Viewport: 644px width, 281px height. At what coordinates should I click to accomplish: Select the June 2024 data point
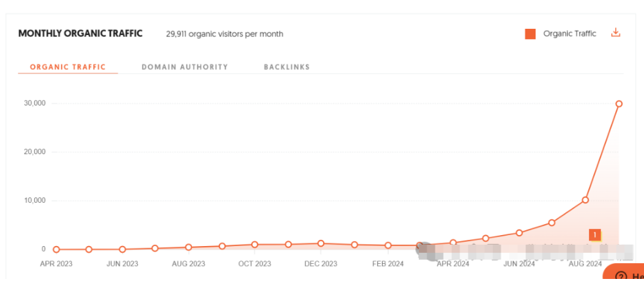tap(519, 233)
